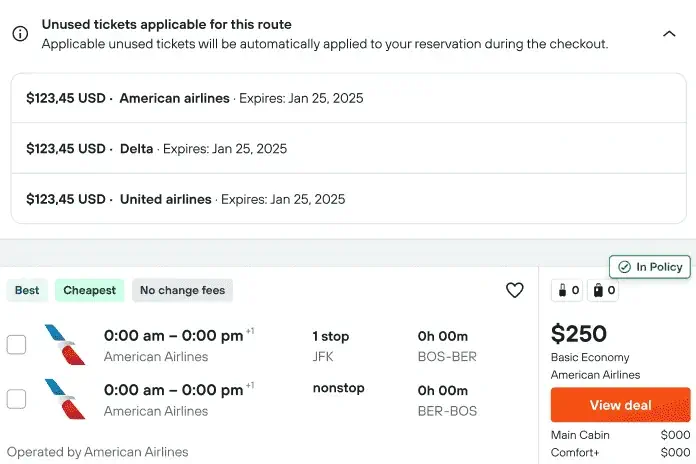Favorite this flight with the heart icon
This screenshot has height=464, width=696.
pyautogui.click(x=514, y=290)
